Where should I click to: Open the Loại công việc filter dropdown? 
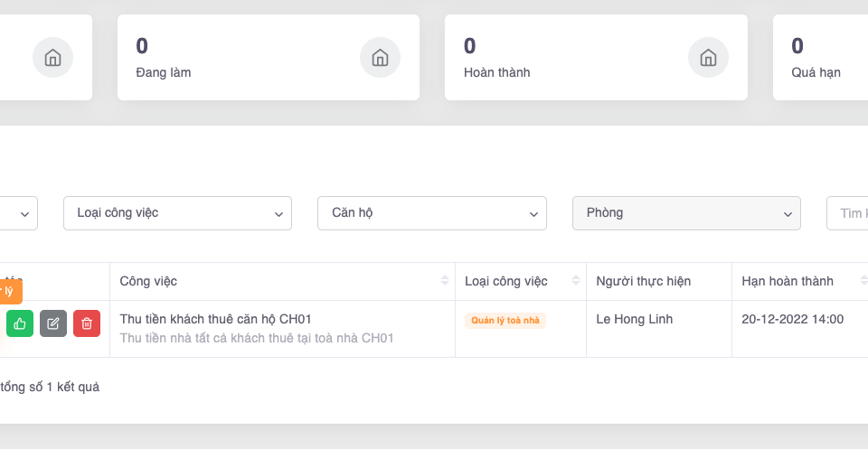pos(177,213)
